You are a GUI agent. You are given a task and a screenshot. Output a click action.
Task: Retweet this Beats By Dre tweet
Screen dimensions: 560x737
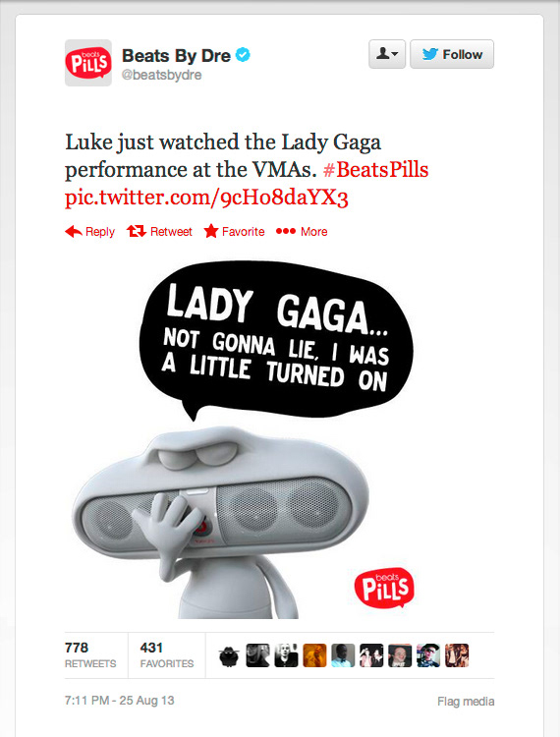coord(159,231)
